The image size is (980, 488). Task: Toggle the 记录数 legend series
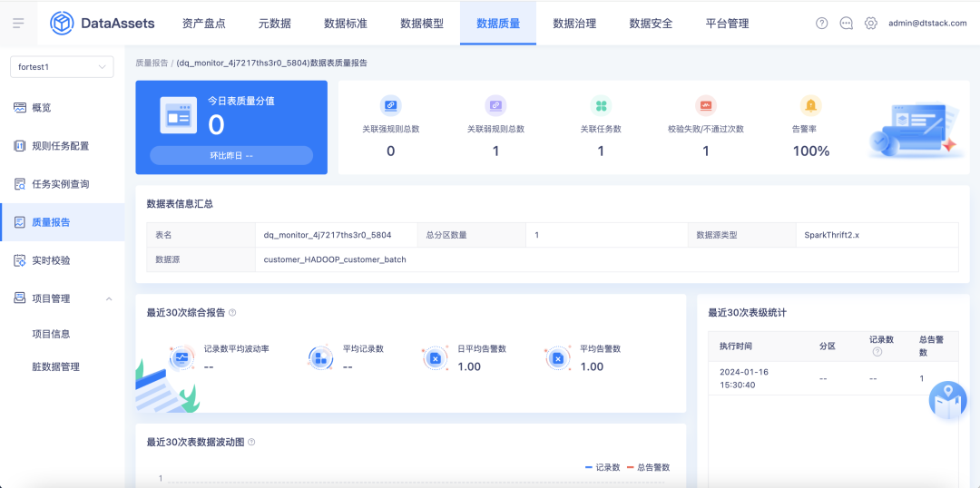[x=603, y=467]
